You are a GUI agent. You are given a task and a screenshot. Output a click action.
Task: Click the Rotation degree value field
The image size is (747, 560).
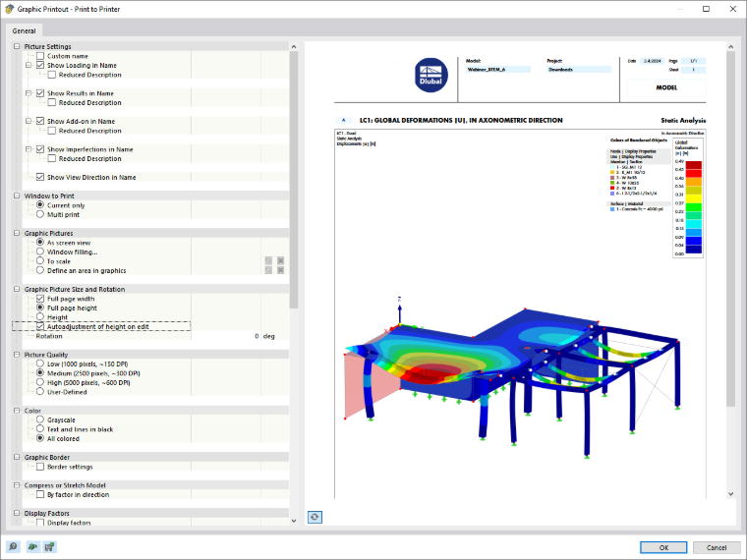(x=226, y=336)
